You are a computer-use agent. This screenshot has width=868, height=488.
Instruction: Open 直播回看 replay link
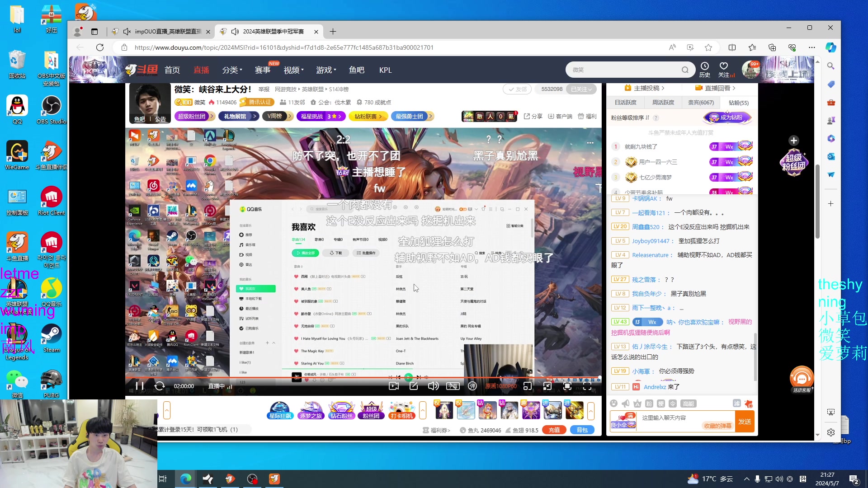[715, 88]
